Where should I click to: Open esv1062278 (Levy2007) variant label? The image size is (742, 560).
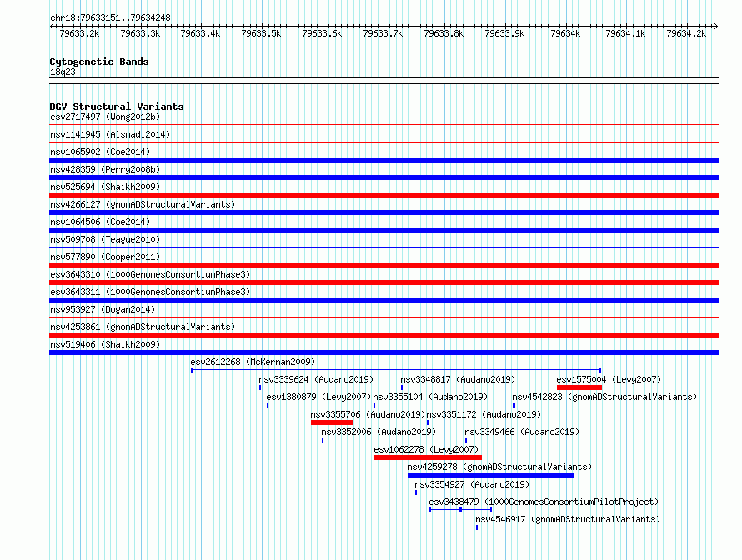click(x=426, y=449)
